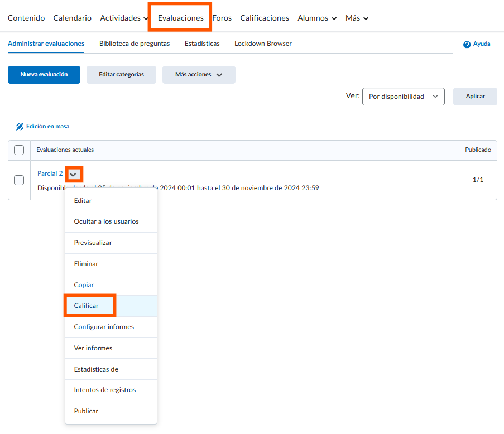Open the Estadísticas tab
Viewport: 504px width, 434px height.
[202, 44]
